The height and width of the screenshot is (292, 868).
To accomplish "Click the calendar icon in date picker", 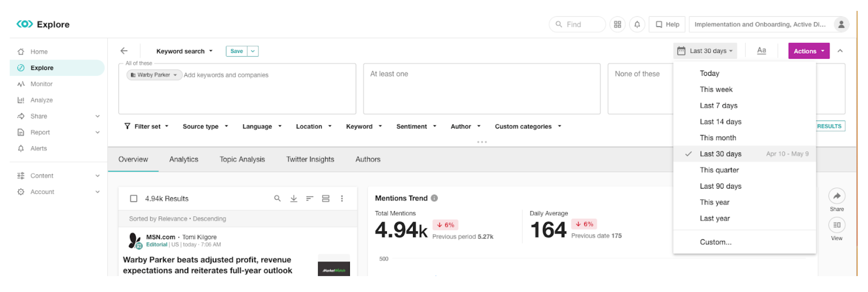I will pos(681,51).
